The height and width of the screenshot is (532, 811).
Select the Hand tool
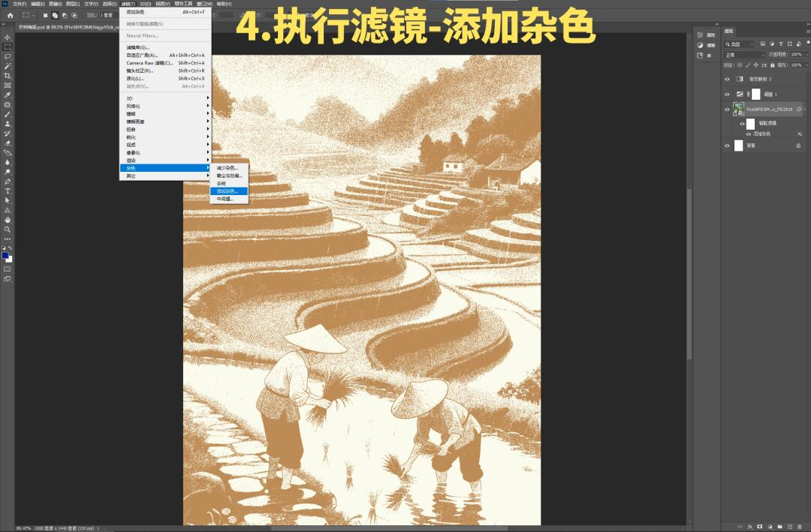[x=8, y=220]
